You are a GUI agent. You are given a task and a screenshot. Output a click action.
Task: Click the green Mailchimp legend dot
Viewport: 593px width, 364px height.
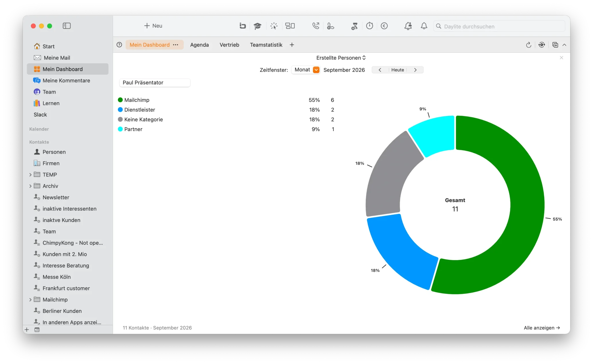pyautogui.click(x=120, y=100)
